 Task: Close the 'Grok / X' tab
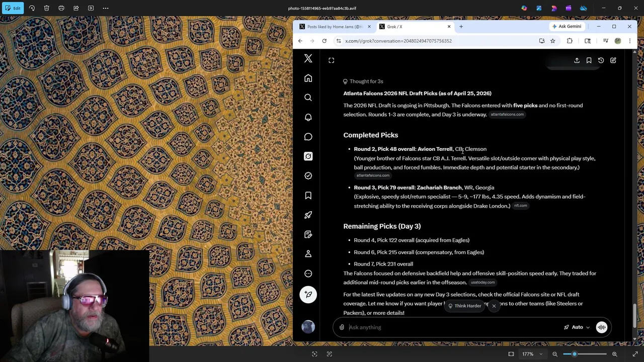pyautogui.click(x=449, y=27)
